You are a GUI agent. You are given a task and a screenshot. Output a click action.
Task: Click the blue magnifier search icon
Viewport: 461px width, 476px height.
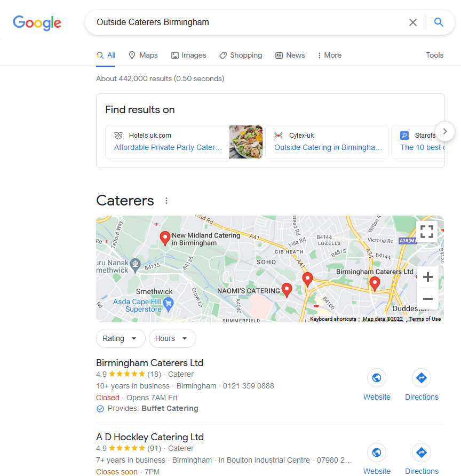pos(439,22)
